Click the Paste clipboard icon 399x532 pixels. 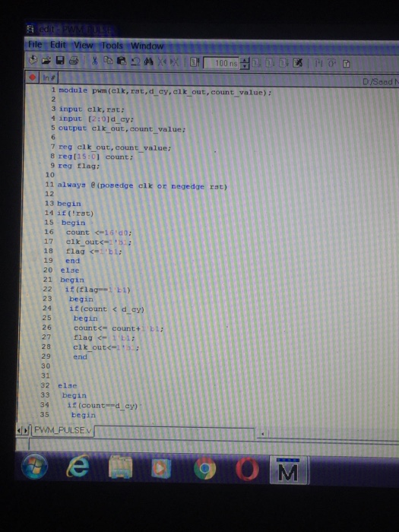coord(122,62)
